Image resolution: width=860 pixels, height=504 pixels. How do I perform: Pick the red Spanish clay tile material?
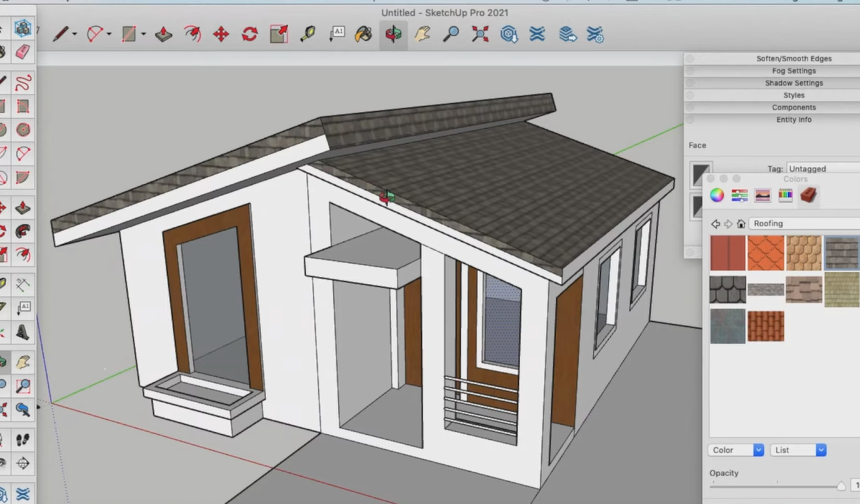pos(765,326)
